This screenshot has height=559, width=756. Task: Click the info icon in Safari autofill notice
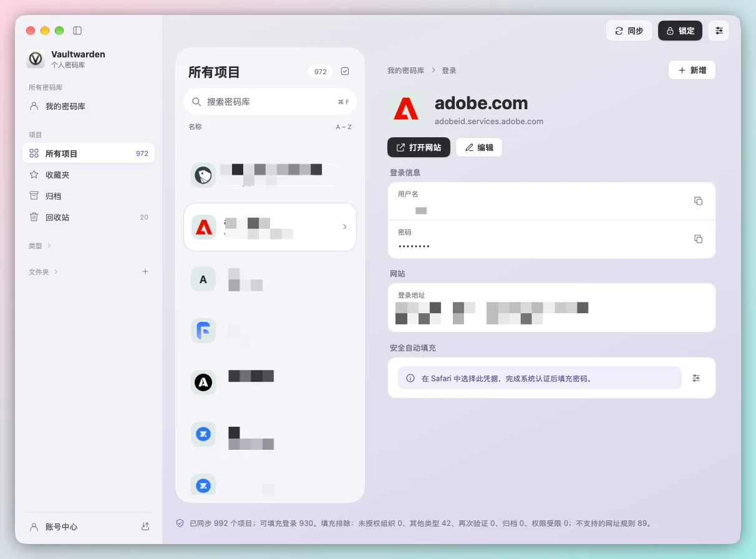410,378
